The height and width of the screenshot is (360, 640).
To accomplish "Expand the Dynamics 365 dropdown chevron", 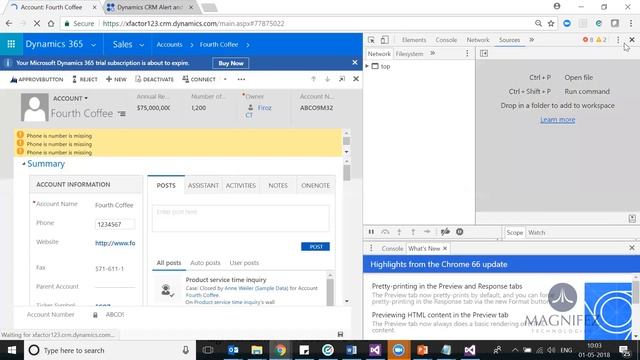I will tap(93, 45).
